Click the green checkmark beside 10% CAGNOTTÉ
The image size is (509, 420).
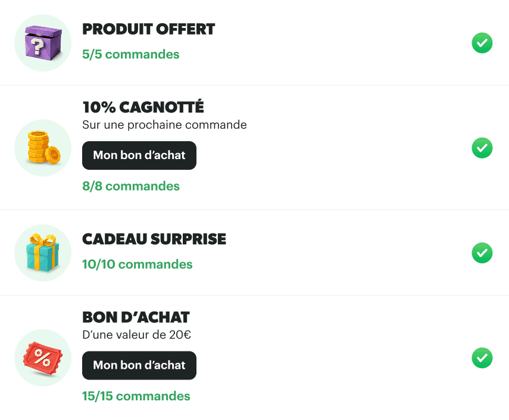tap(482, 148)
